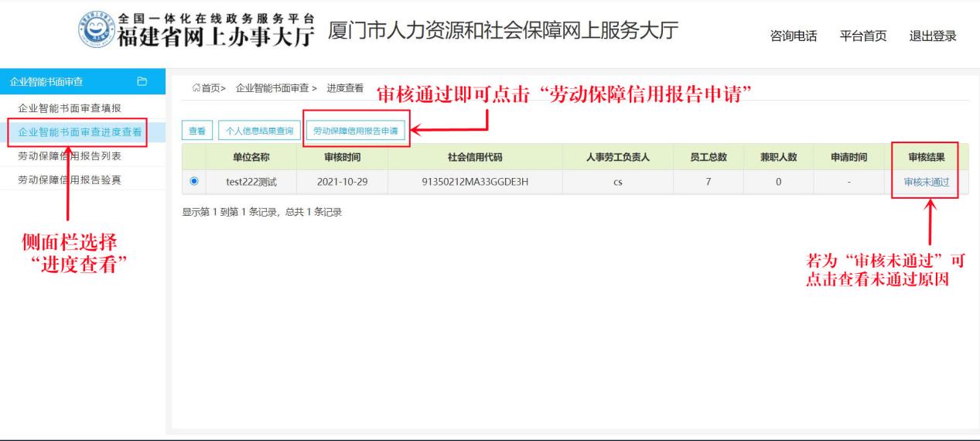Click 咨询电话 in top navigation
This screenshot has height=441, width=980.
[794, 36]
